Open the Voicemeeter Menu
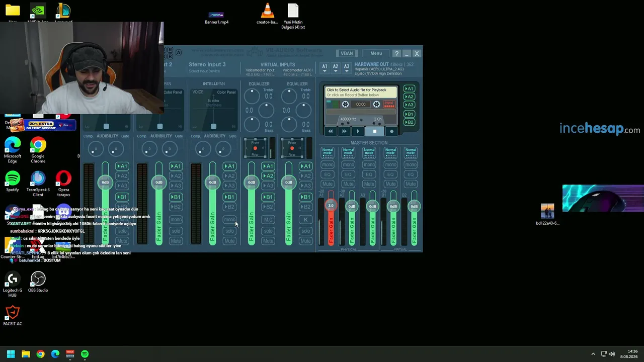 pyautogui.click(x=376, y=53)
